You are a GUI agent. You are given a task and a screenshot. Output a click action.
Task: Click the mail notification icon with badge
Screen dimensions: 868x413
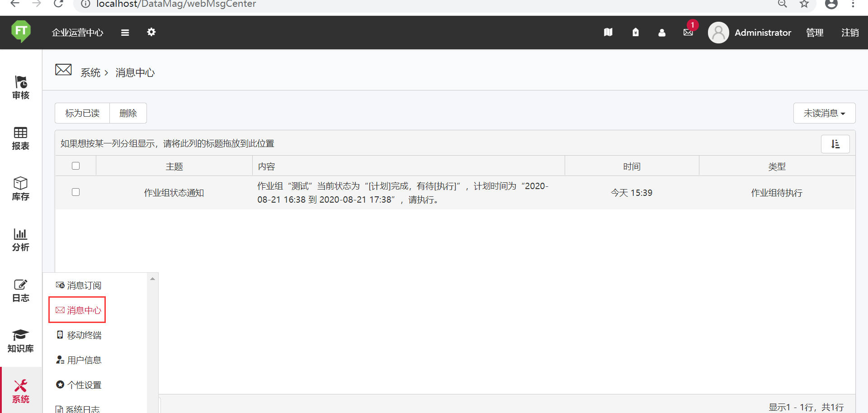tap(688, 32)
